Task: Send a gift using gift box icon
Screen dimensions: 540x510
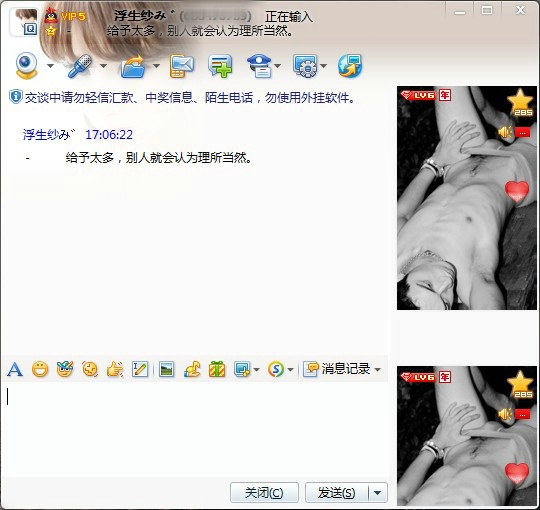Action: coord(217,370)
